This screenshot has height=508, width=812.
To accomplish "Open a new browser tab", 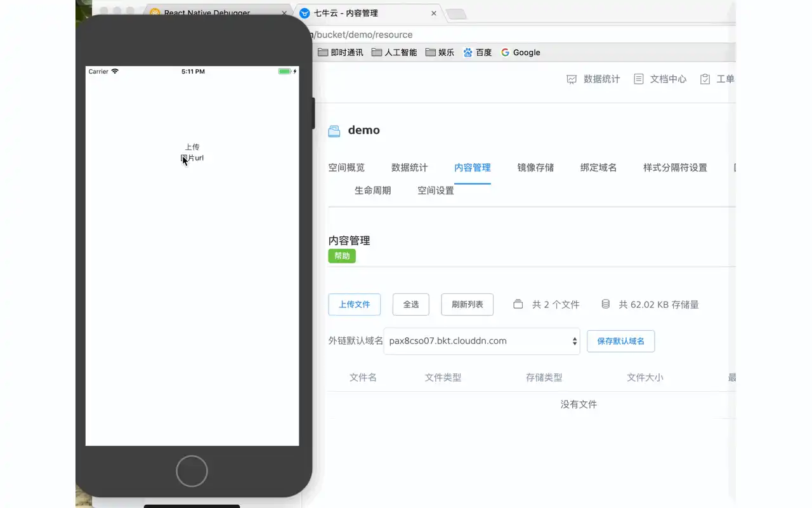I will (x=456, y=14).
